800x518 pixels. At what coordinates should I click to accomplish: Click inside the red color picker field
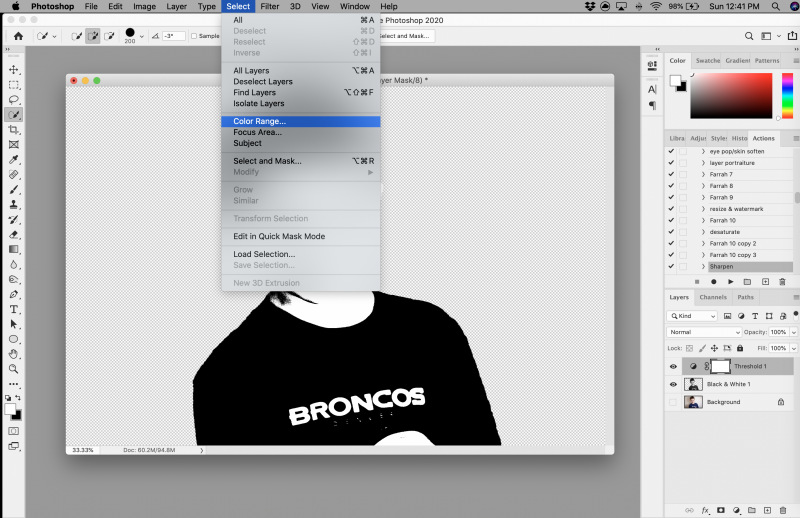pyautogui.click(x=731, y=95)
